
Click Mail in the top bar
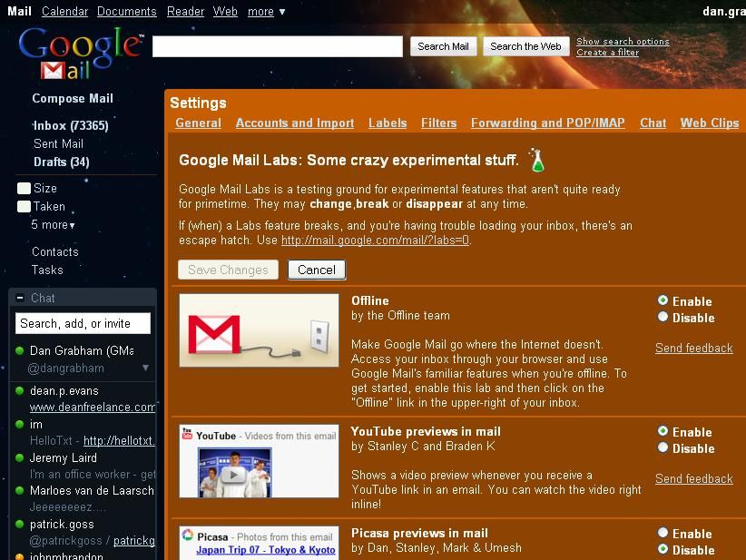[x=19, y=12]
